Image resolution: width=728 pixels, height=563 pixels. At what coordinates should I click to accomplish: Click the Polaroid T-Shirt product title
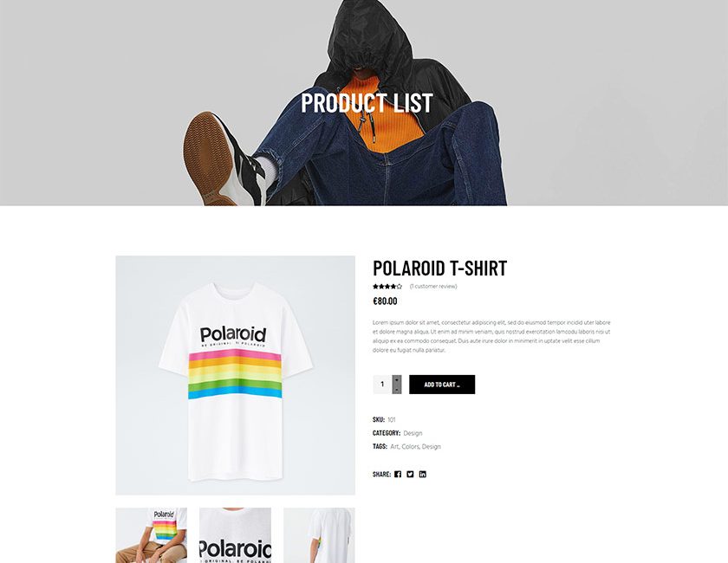(439, 269)
